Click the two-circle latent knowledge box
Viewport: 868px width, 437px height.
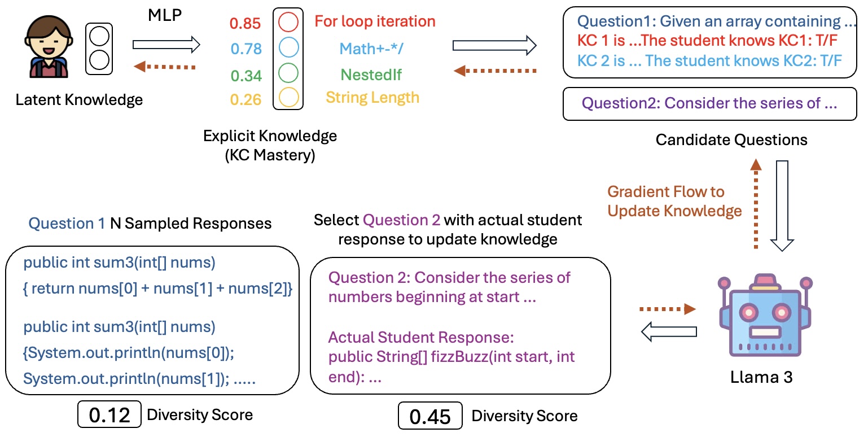click(x=100, y=49)
